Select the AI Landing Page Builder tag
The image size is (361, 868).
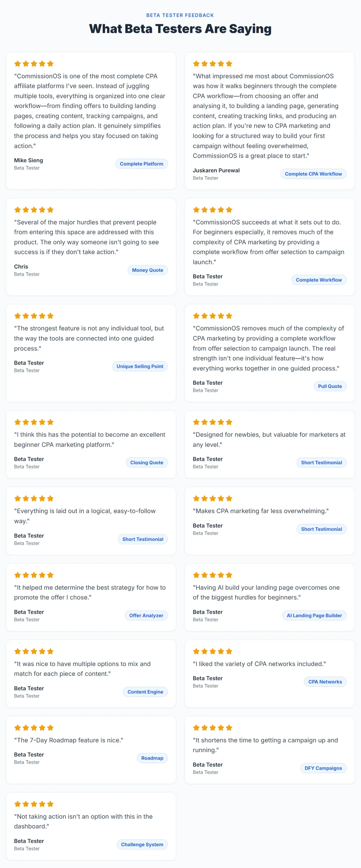[314, 615]
